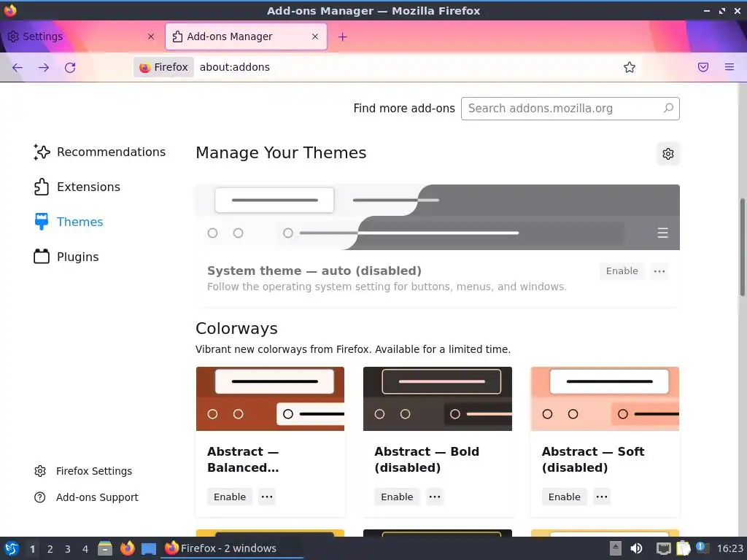Open the clipboard tray icon

(x=683, y=548)
